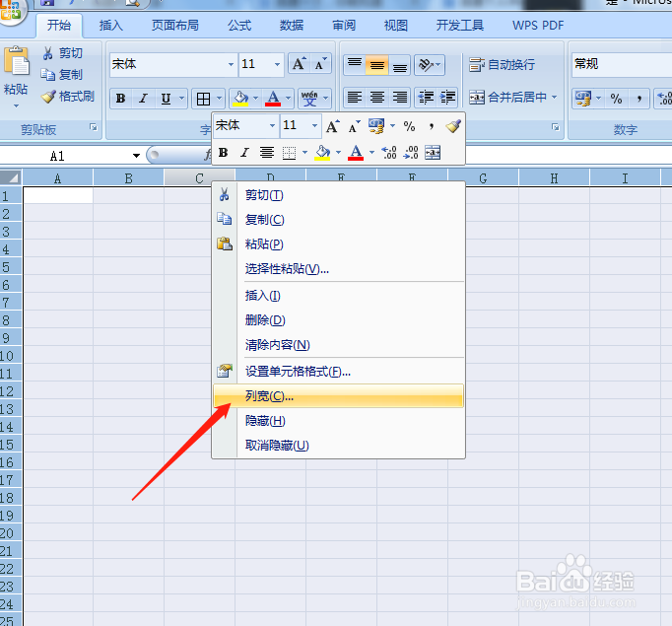Image resolution: width=672 pixels, height=626 pixels.
Task: Apply red font color in ribbon
Action: click(273, 99)
